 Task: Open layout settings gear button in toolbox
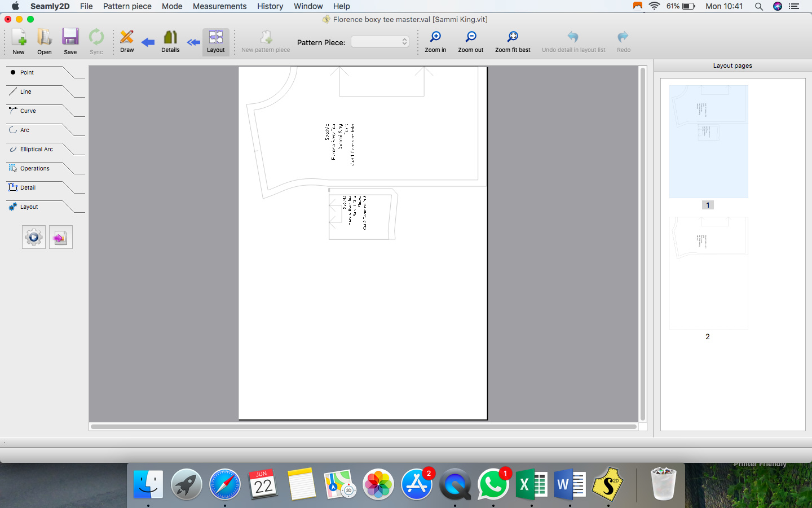click(34, 237)
